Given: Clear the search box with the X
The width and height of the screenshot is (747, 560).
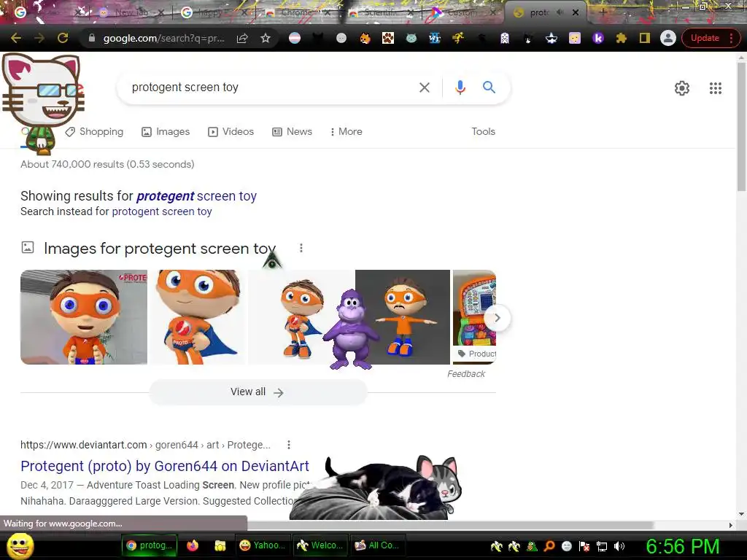Looking at the screenshot, I should click(424, 87).
